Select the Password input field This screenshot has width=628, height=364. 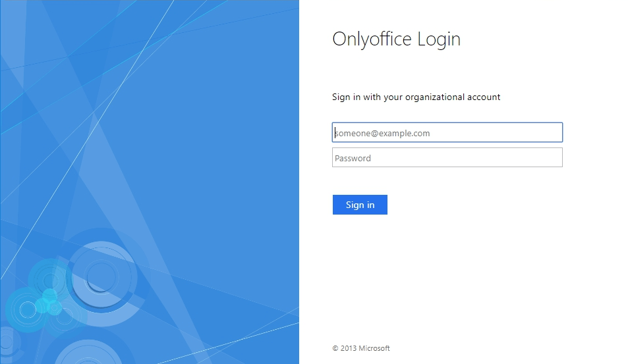click(x=447, y=157)
